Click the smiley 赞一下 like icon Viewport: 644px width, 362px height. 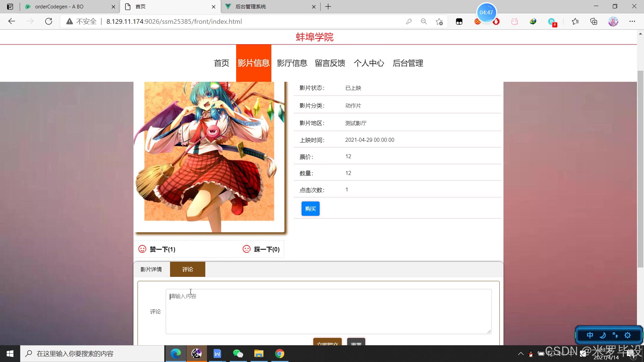point(142,249)
